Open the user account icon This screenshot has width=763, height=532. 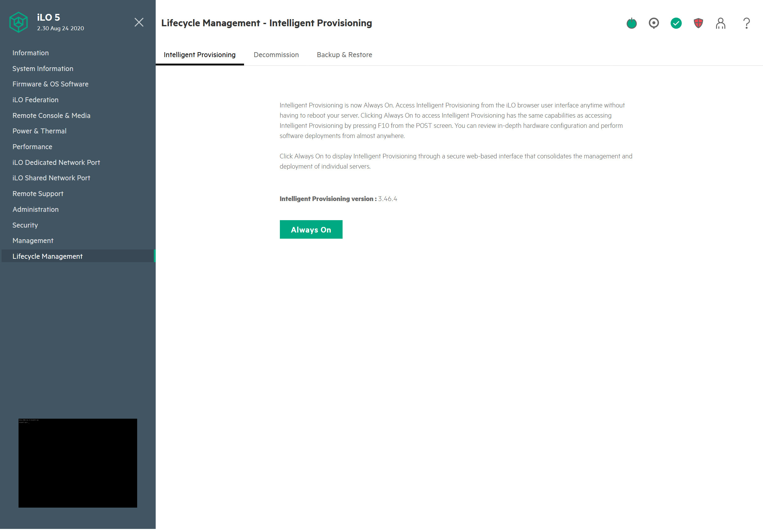720,23
